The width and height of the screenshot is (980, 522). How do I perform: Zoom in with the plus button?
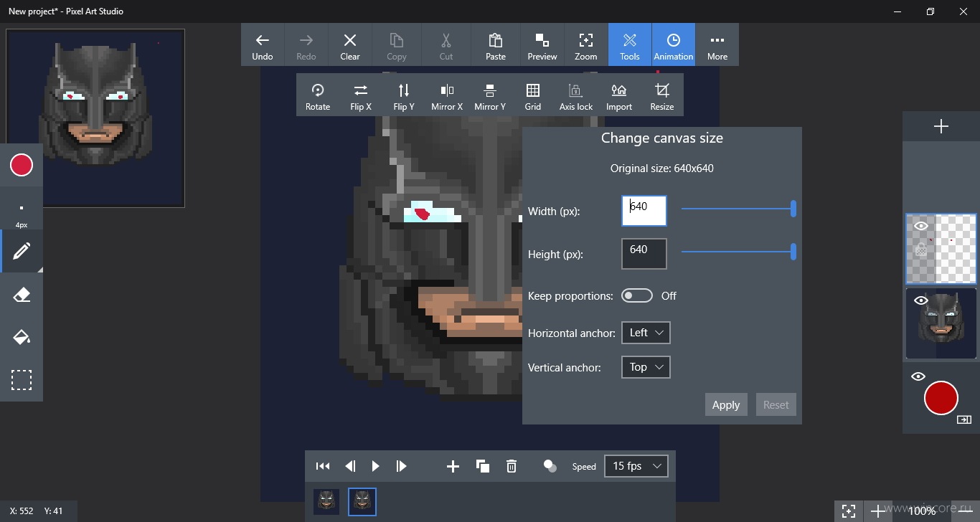(877, 511)
